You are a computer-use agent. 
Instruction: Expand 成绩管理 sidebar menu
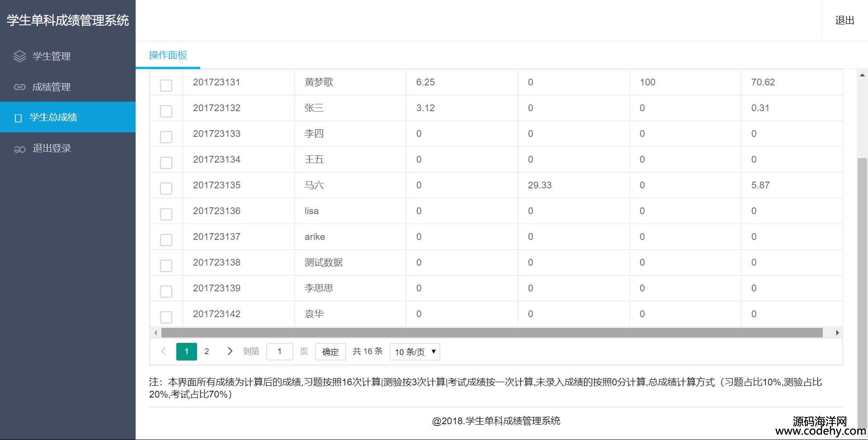tap(52, 87)
